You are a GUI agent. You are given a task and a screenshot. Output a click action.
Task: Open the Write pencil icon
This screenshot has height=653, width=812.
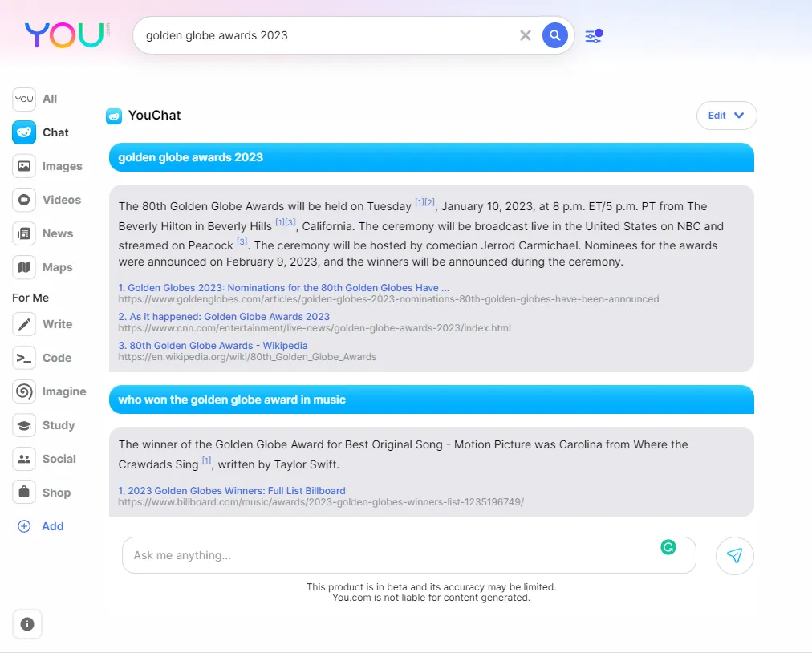tap(24, 324)
